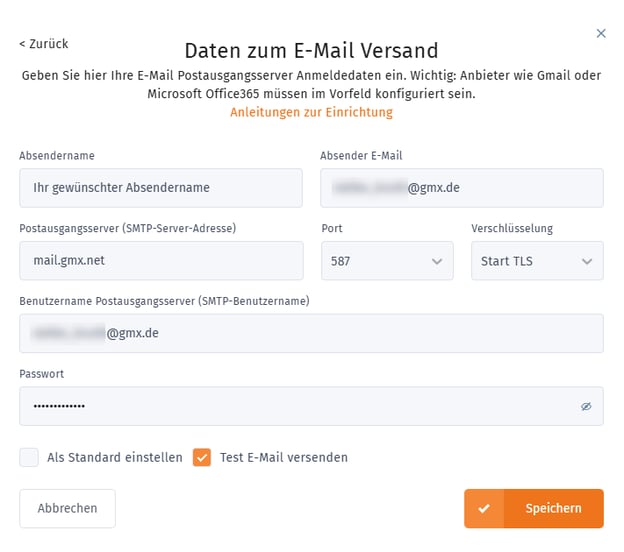Save settings with the Speichern button
The height and width of the screenshot is (552, 624).
pyautogui.click(x=553, y=508)
